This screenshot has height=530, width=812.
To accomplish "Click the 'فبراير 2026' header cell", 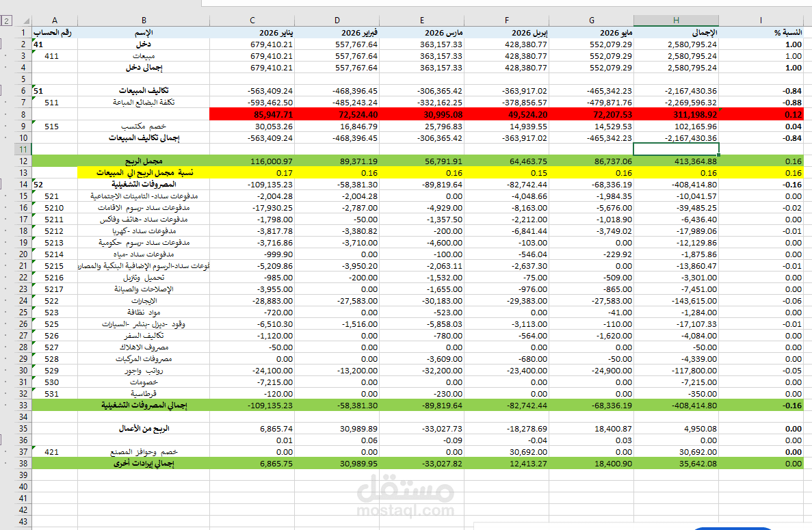I will coord(337,33).
